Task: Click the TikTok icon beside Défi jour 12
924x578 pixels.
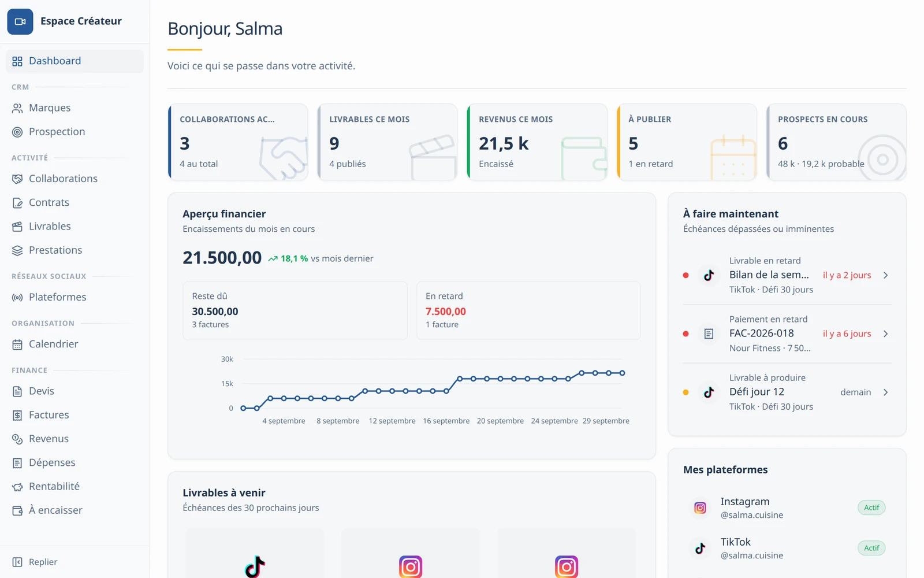Action: coord(709,392)
